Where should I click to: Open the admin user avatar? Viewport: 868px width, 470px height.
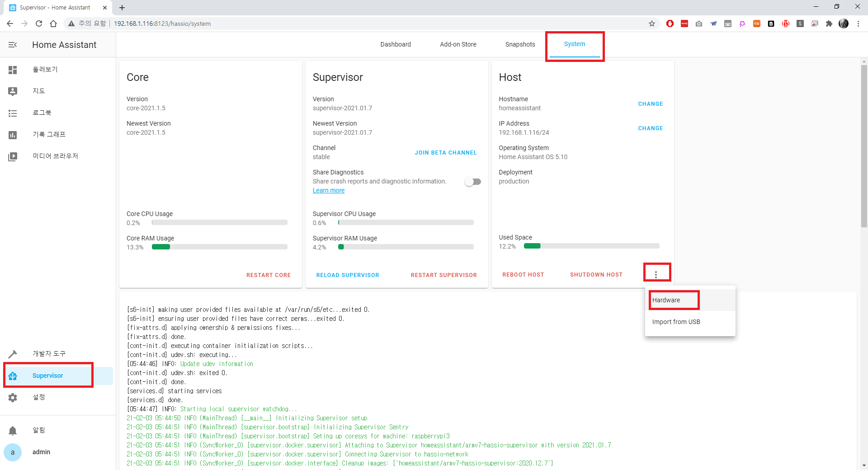click(13, 452)
